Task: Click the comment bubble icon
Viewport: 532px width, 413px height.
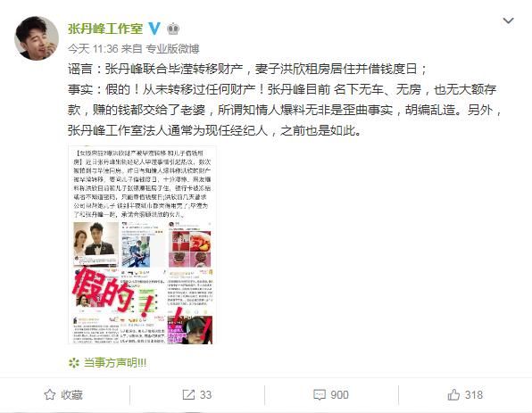Action: 320,395
